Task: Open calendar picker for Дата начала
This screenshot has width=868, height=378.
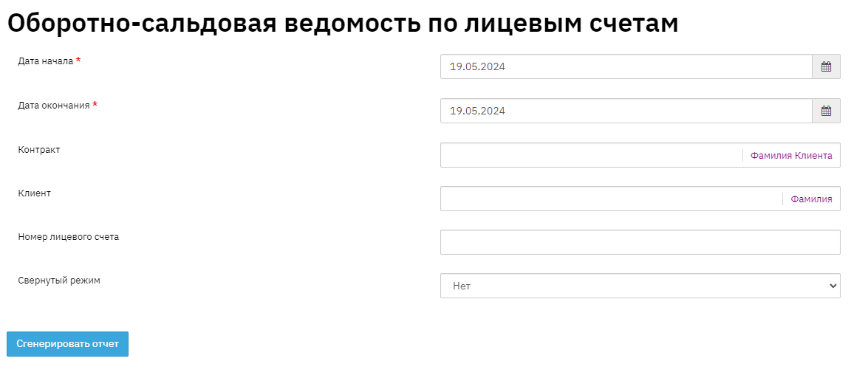Action: [826, 67]
